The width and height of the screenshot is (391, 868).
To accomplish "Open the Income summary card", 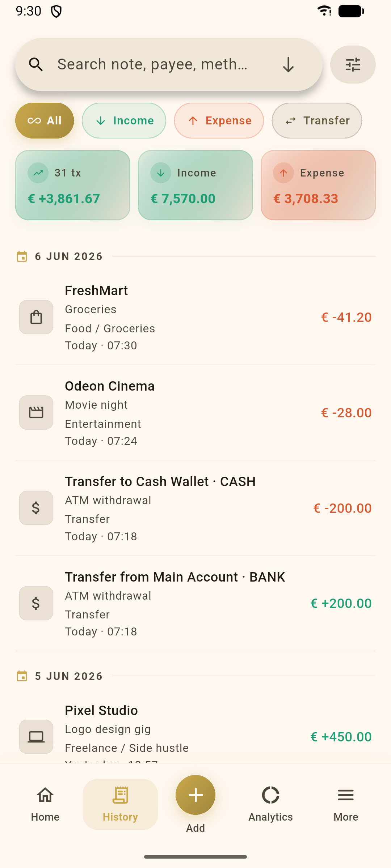I will click(x=195, y=185).
